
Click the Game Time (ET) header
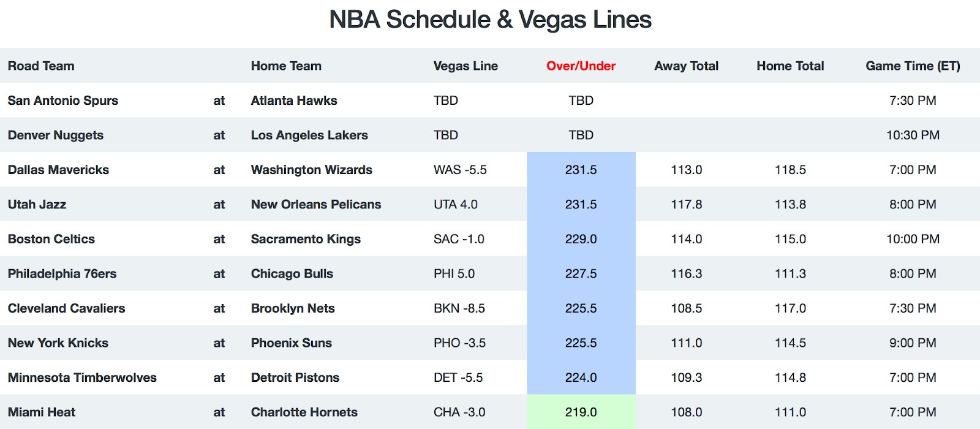tap(913, 66)
